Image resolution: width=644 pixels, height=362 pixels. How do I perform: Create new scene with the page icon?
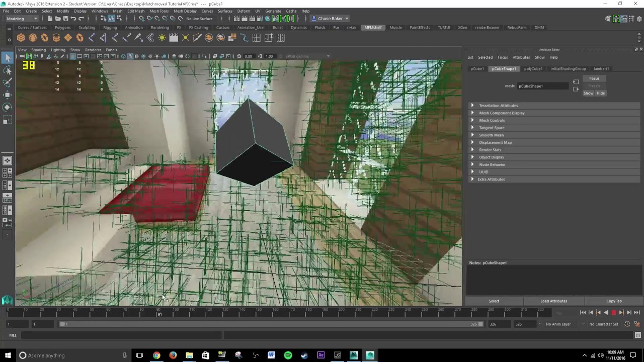tap(50, 19)
